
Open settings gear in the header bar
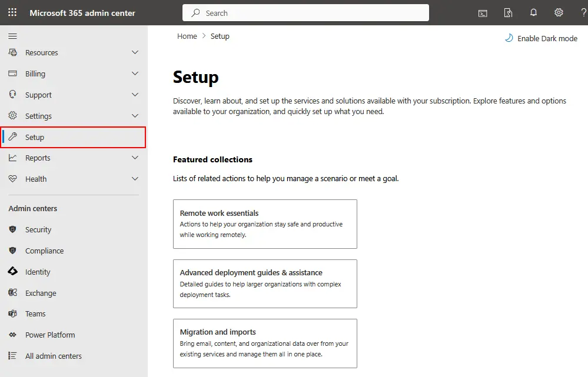559,13
